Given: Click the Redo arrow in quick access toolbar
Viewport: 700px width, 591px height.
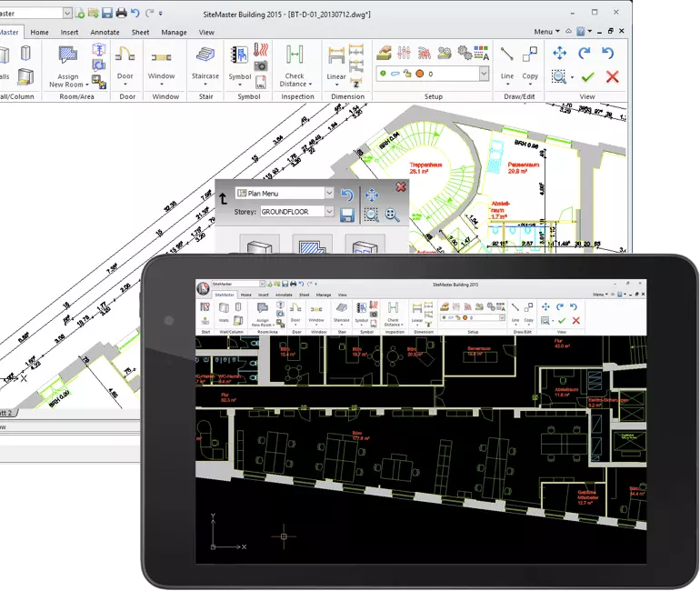Looking at the screenshot, I should (150, 13).
